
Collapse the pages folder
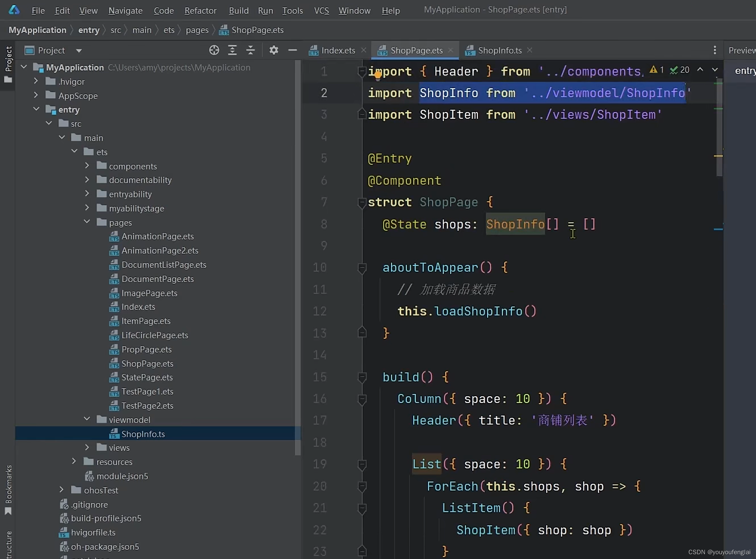(87, 222)
